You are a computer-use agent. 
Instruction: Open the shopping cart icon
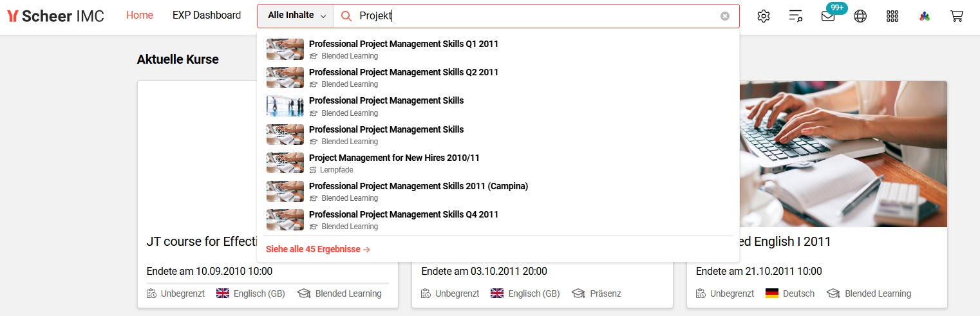[x=957, y=16]
